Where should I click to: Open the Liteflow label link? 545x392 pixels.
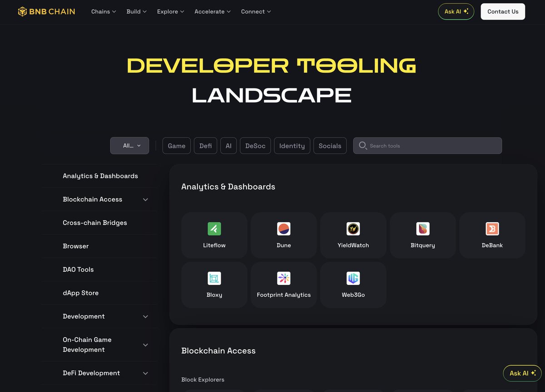(x=214, y=245)
